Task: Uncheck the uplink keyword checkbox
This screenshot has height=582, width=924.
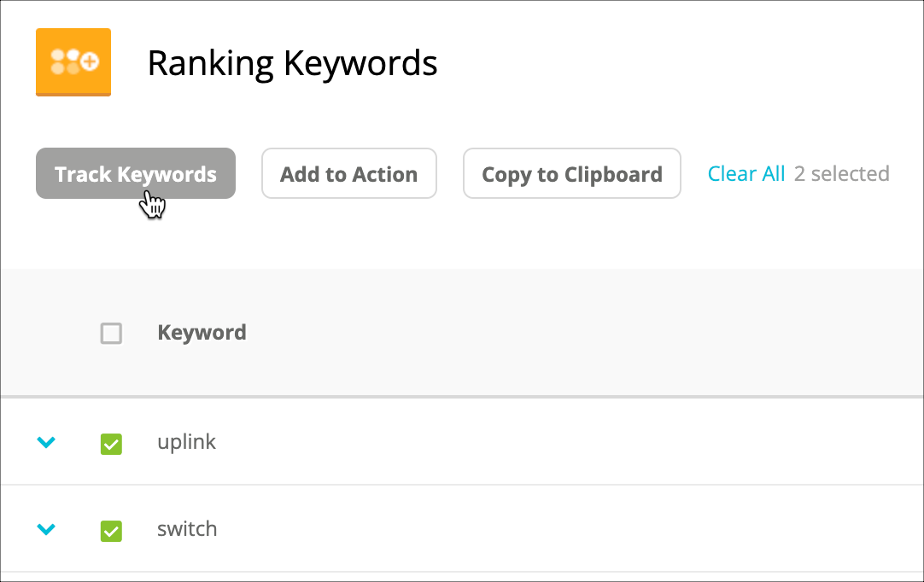Action: pyautogui.click(x=111, y=444)
